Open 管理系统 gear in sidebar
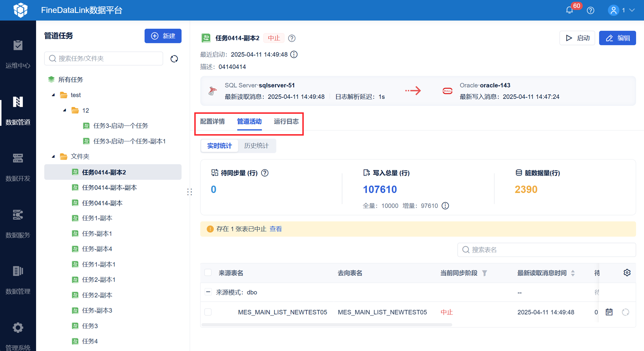 pyautogui.click(x=18, y=328)
